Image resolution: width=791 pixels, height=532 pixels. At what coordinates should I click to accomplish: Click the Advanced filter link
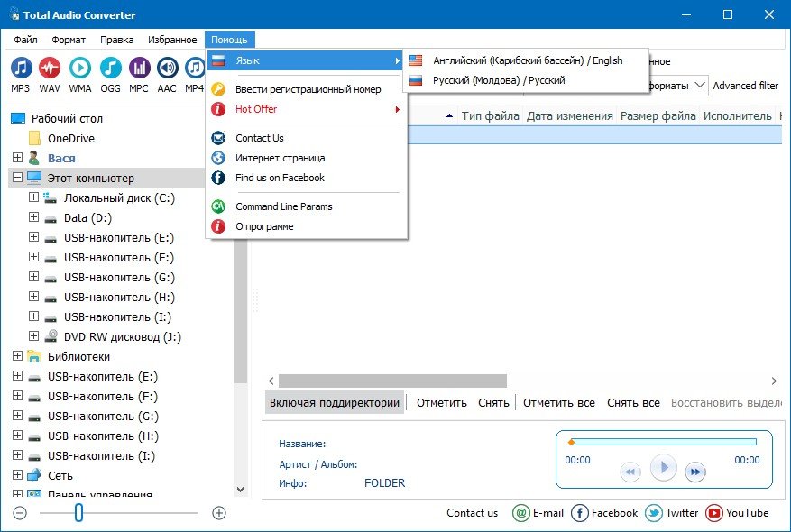pos(745,86)
